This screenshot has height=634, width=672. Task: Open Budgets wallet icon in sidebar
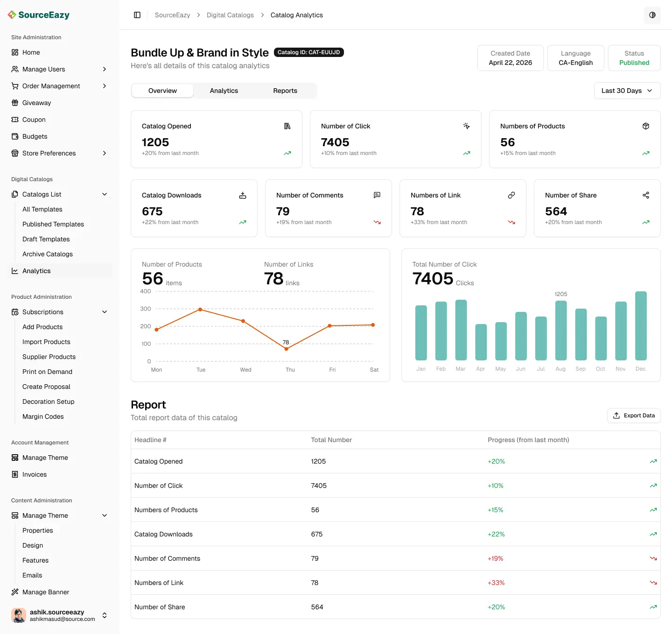tap(15, 136)
